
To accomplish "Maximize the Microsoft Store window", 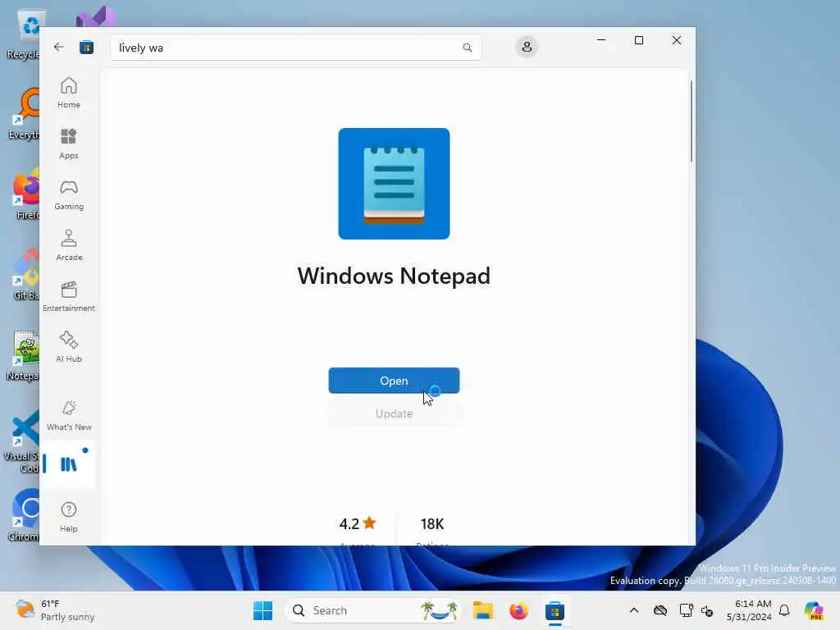I will click(638, 40).
